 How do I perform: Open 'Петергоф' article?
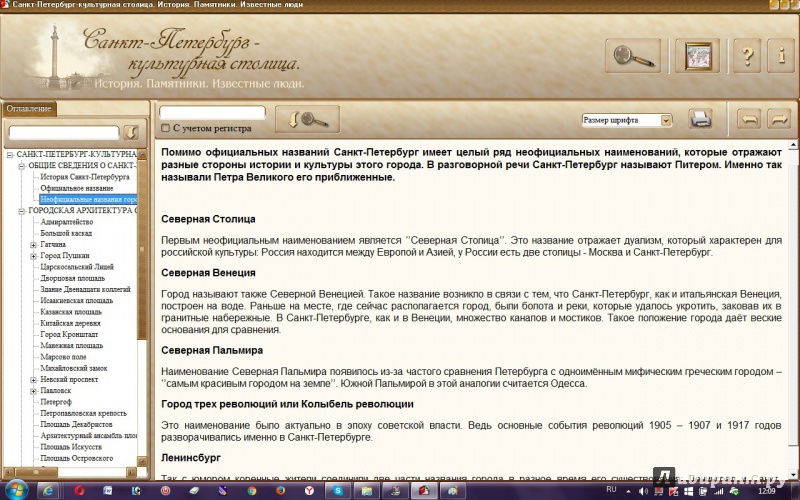pyautogui.click(x=56, y=402)
